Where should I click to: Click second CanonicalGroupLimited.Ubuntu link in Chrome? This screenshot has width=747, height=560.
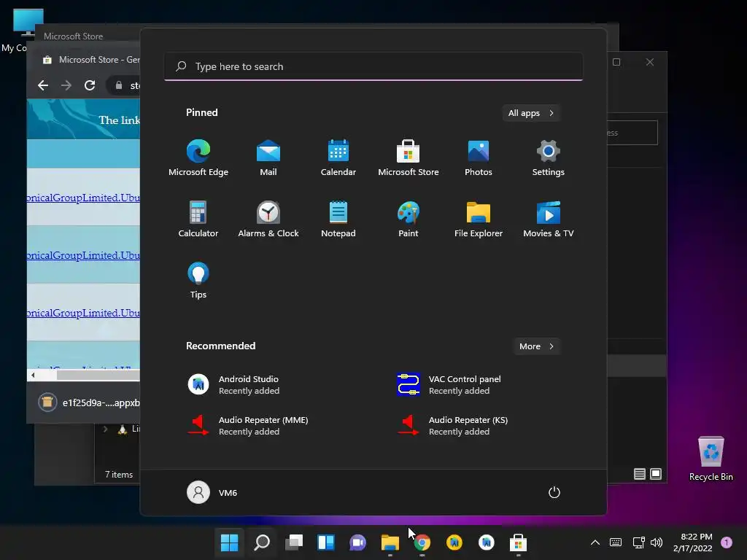[x=83, y=255]
